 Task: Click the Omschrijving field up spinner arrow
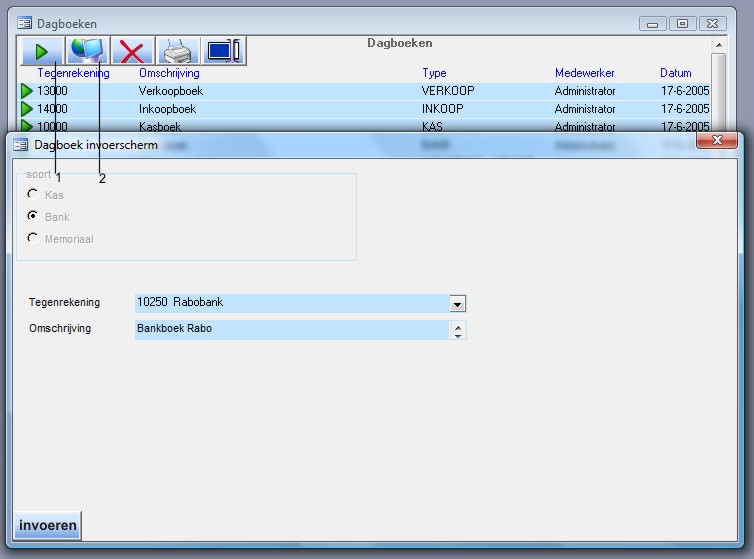[458, 325]
